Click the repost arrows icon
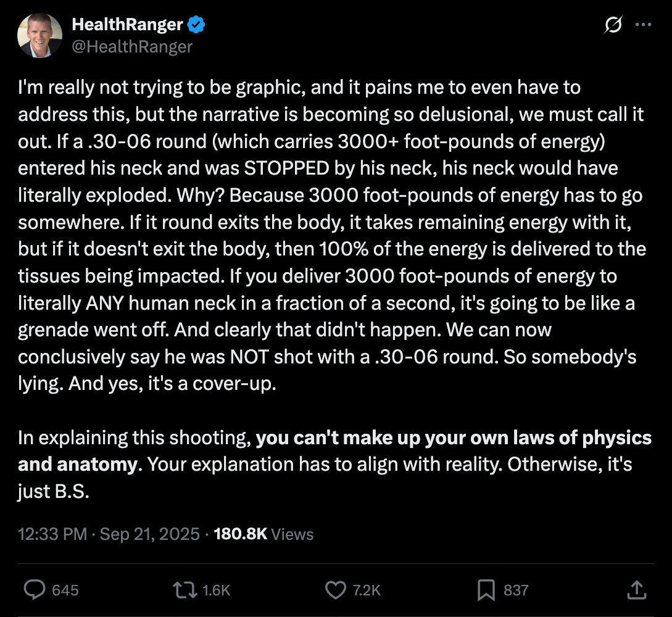Screen dimensions: 672x617 [185, 590]
